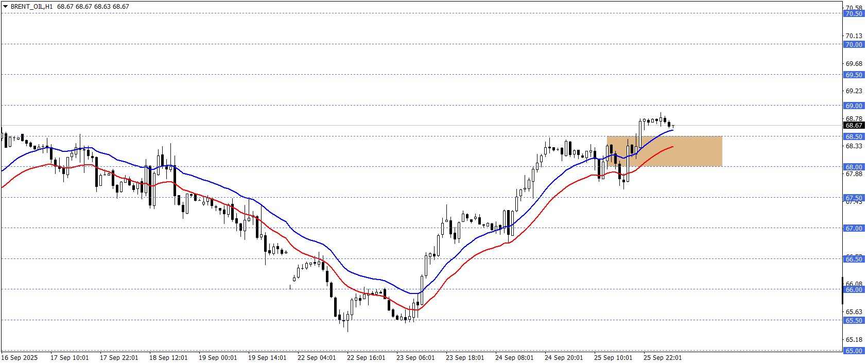Click the 70.00 price level label
The image size is (868, 364).
click(854, 44)
